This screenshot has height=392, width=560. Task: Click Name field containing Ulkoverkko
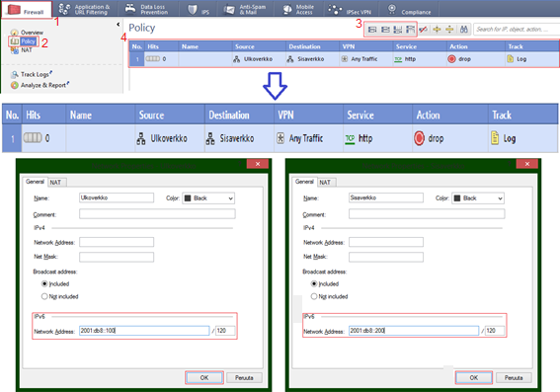coord(117,197)
